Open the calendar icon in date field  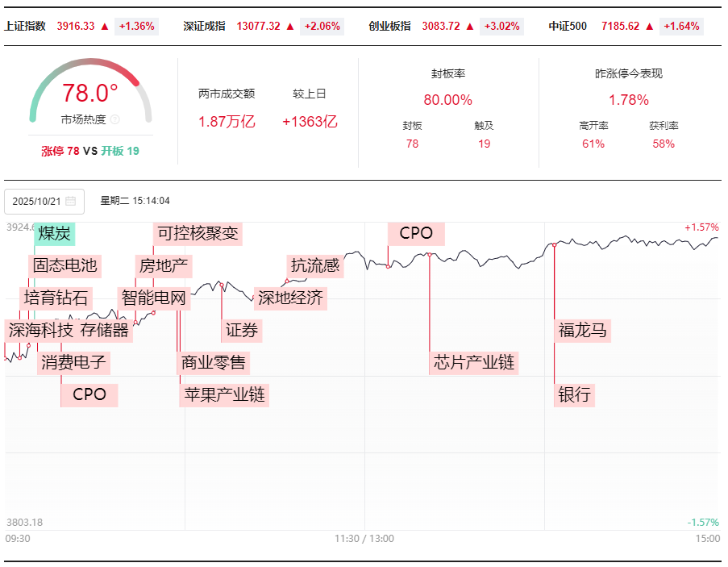tap(71, 201)
